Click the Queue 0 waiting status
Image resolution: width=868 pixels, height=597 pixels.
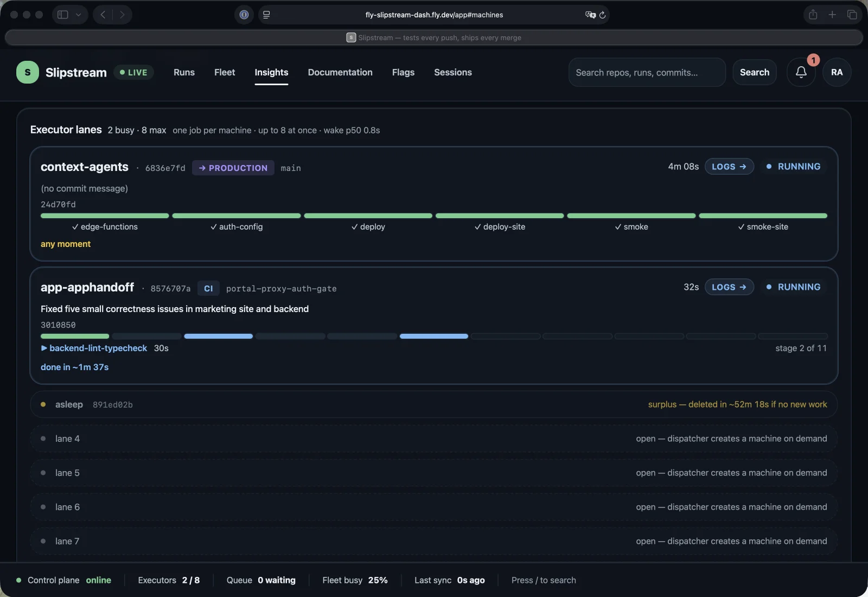tap(261, 580)
